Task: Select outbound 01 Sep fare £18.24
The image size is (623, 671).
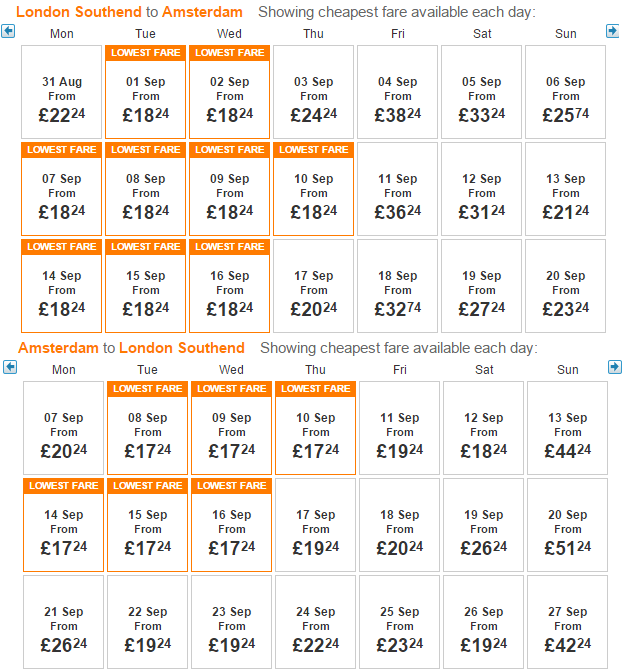Action: [145, 92]
